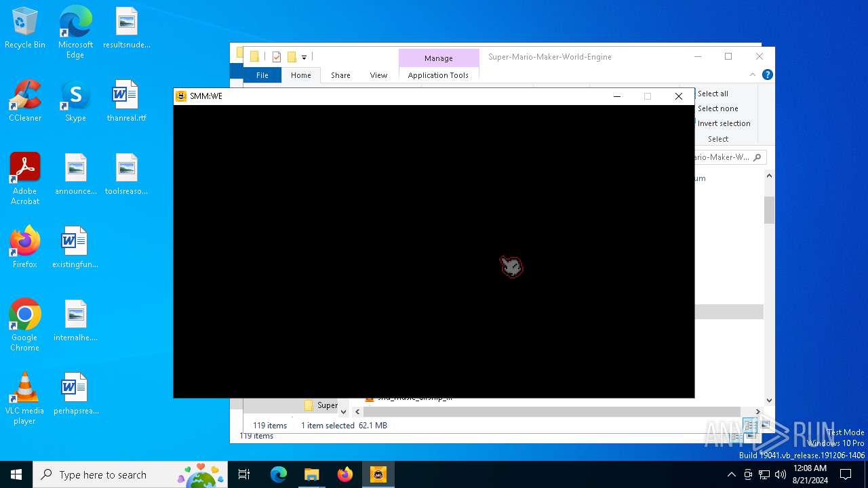Click Select all in the ribbon

click(712, 94)
